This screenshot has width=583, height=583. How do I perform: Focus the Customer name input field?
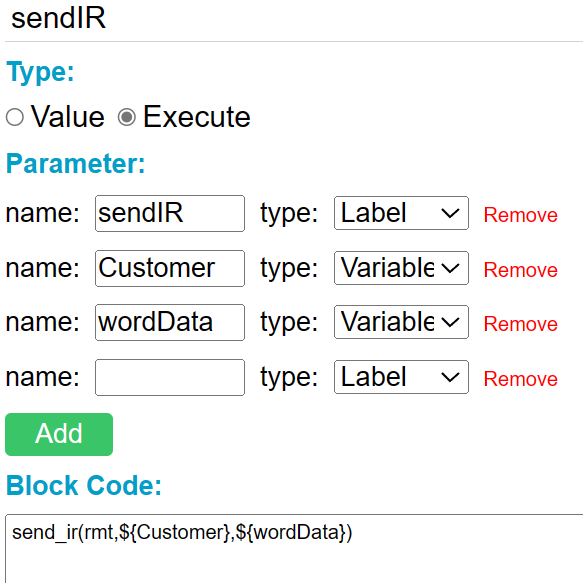click(x=170, y=268)
